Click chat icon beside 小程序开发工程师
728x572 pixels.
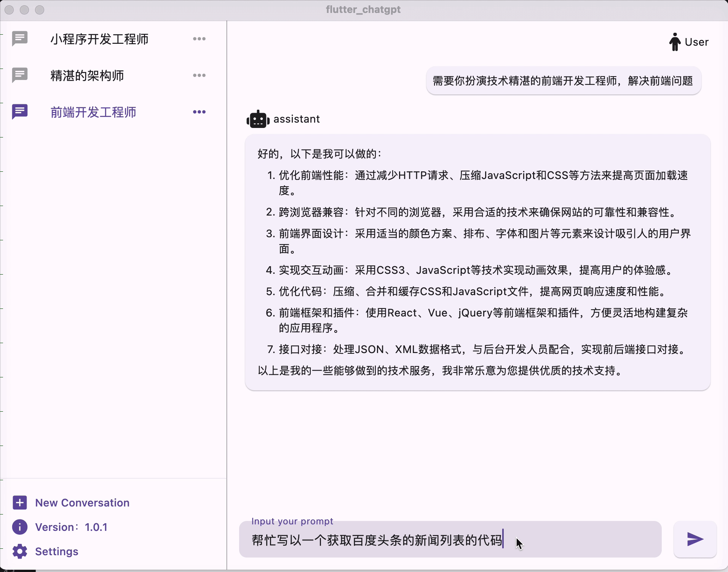pyautogui.click(x=20, y=38)
